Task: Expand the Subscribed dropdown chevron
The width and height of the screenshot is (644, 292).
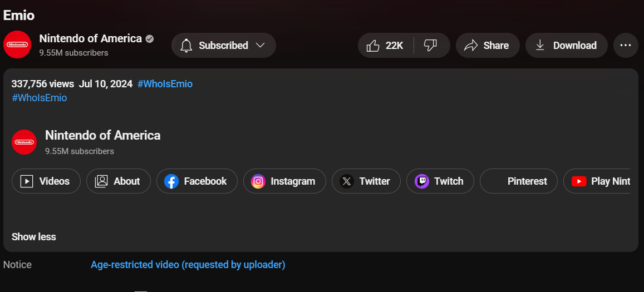Action: 260,46
